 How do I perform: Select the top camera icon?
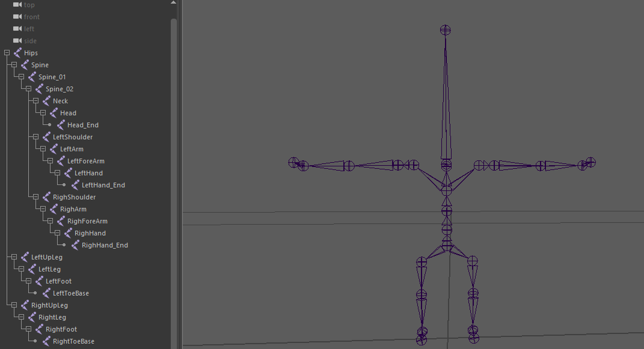coord(17,5)
